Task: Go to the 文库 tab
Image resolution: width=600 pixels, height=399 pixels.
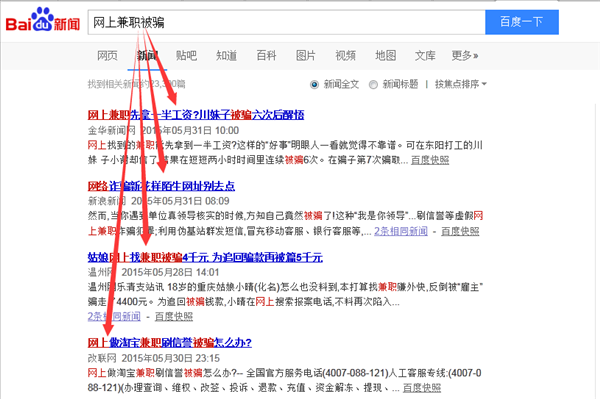Action: pyautogui.click(x=425, y=56)
